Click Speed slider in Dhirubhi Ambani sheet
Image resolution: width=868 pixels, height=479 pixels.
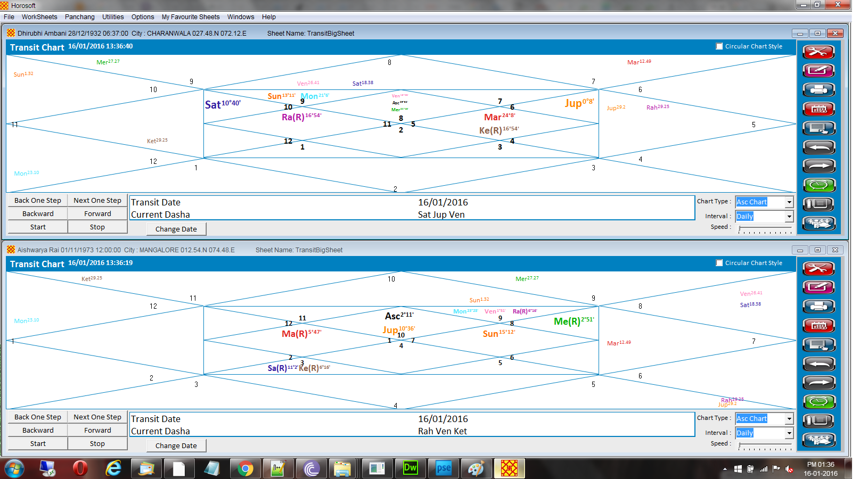765,229
